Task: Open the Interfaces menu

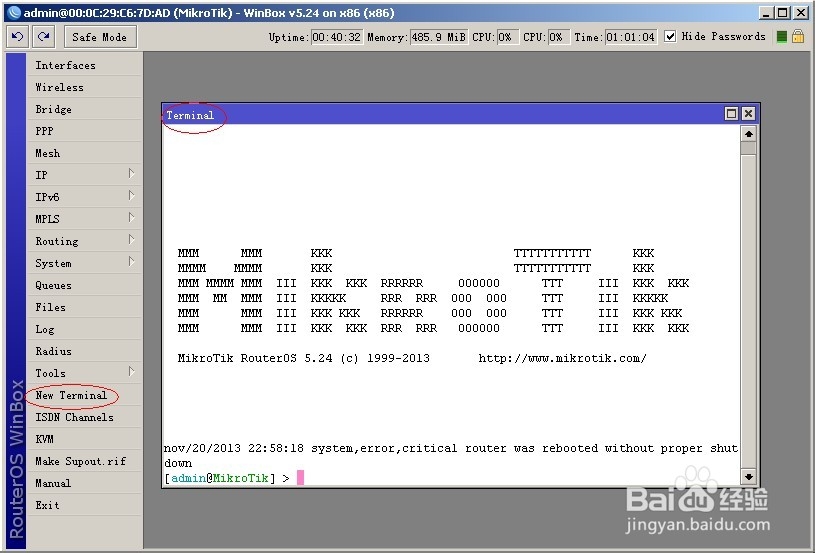Action: pyautogui.click(x=84, y=65)
